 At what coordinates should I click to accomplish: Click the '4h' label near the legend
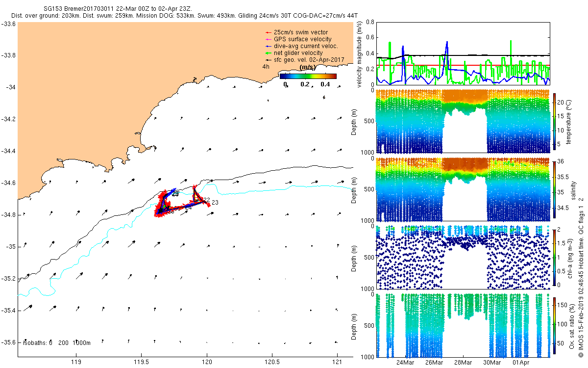click(266, 67)
